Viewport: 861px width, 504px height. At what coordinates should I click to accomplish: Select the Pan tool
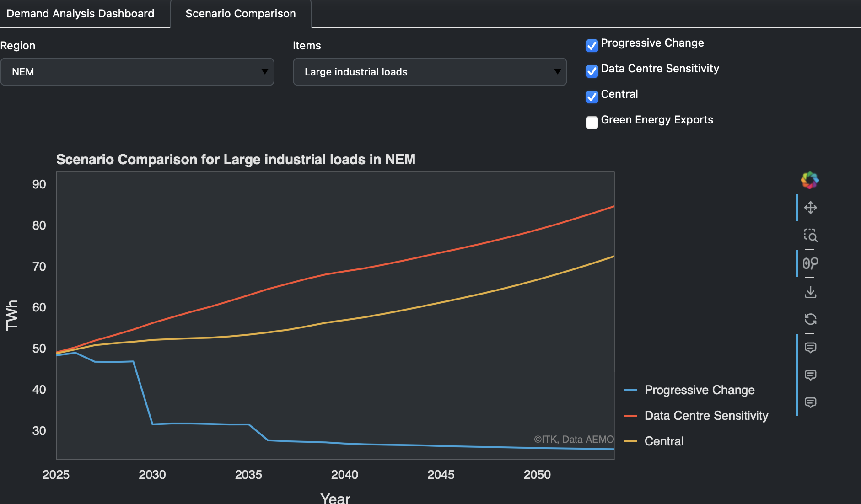pyautogui.click(x=810, y=208)
